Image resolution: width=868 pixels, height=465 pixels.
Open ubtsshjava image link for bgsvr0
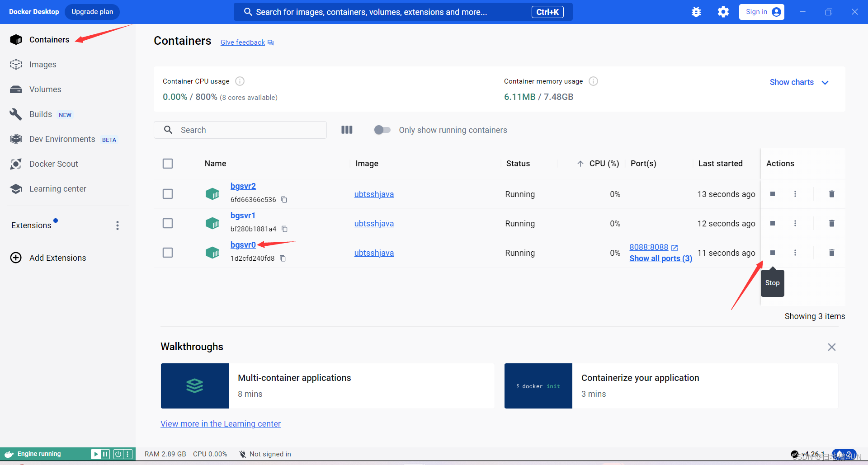[374, 253]
